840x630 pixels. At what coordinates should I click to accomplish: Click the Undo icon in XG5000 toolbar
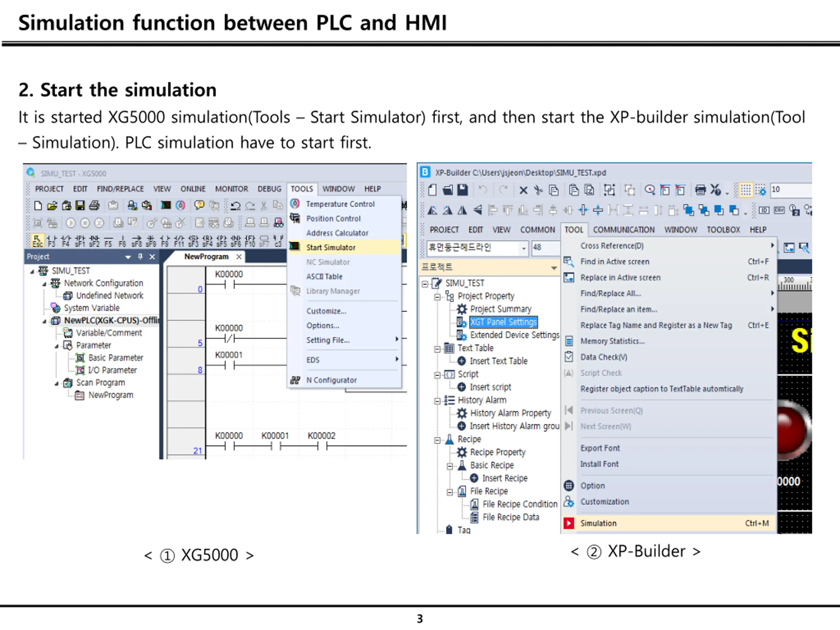(x=236, y=205)
